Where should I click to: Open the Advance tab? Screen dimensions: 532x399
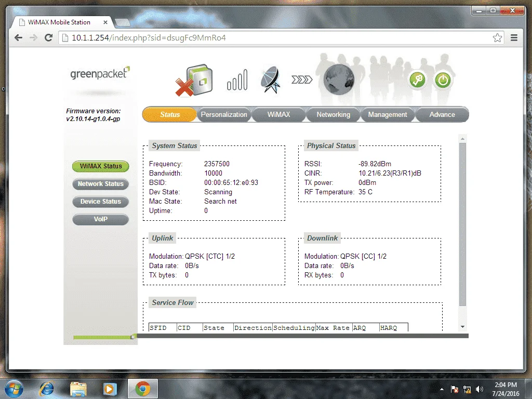442,114
